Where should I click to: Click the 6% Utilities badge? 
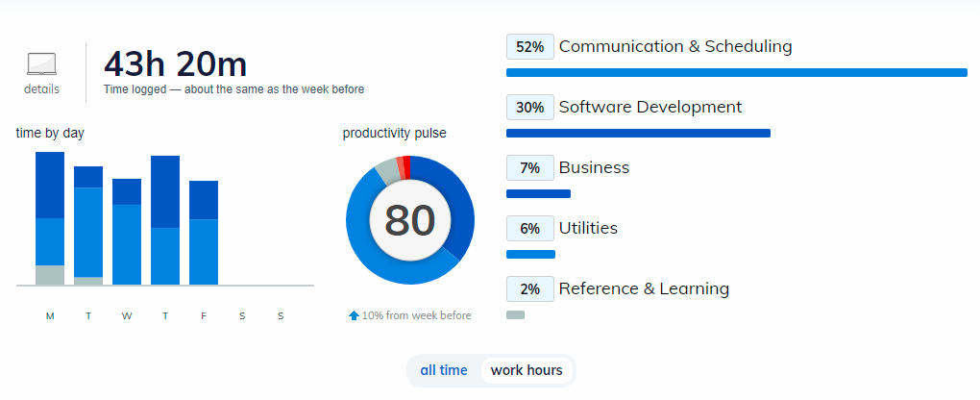click(x=530, y=229)
